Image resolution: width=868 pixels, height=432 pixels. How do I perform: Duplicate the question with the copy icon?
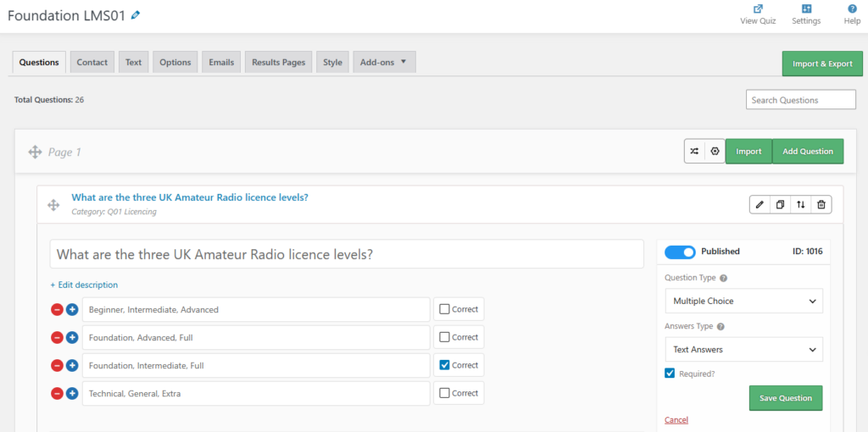point(780,205)
